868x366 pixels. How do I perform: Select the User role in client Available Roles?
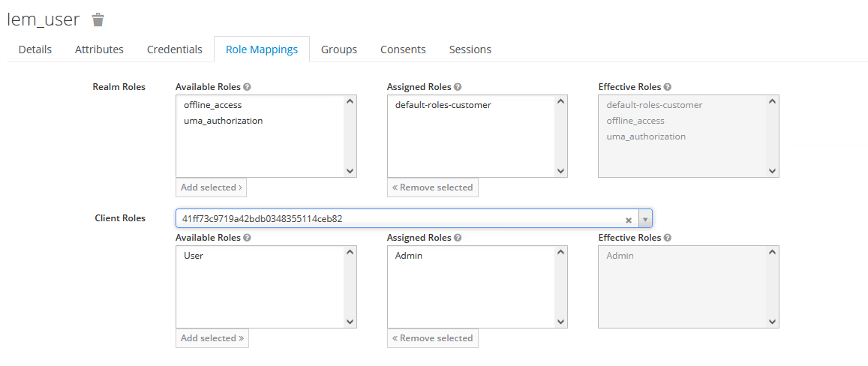pyautogui.click(x=194, y=256)
